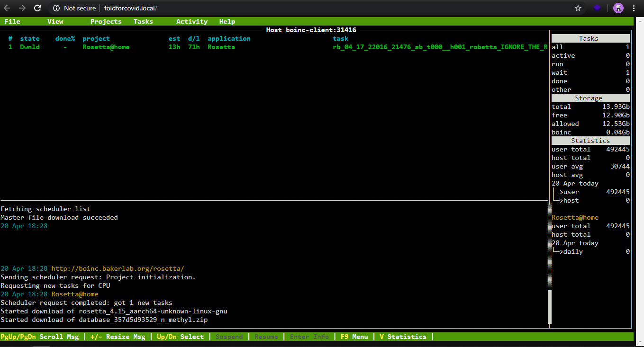Click the 'allowed' storage row 12.53Gb
The width and height of the screenshot is (644, 347).
[590, 124]
